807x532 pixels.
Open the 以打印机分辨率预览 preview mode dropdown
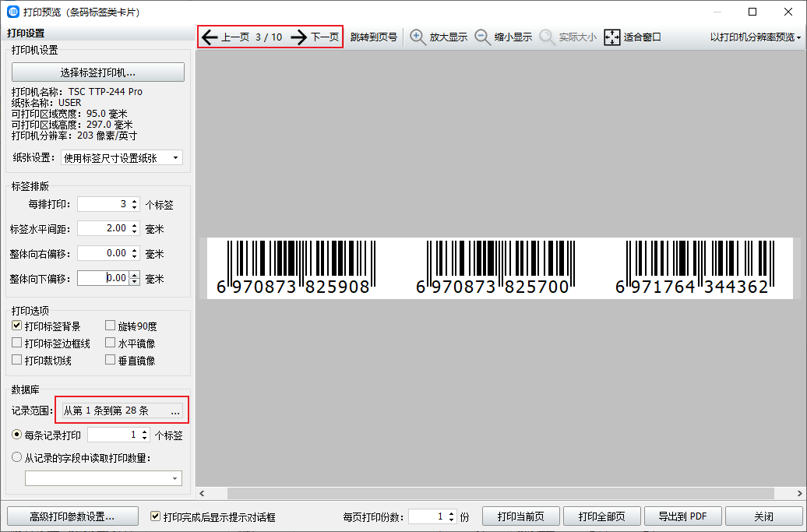(756, 37)
